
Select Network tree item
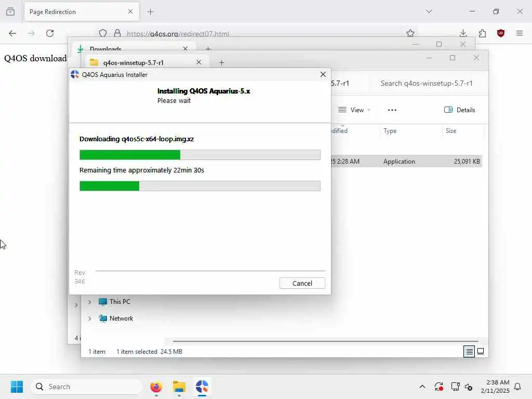pyautogui.click(x=116, y=318)
